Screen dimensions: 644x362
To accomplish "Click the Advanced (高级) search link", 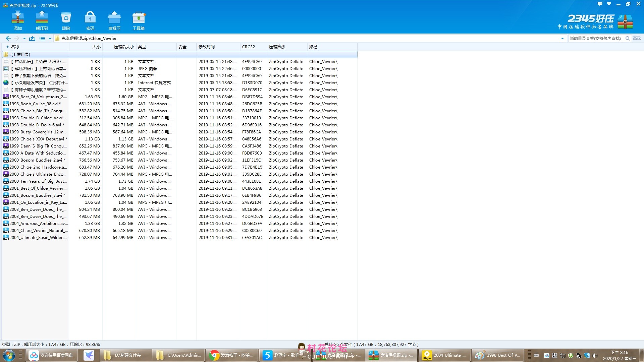I will point(637,38).
